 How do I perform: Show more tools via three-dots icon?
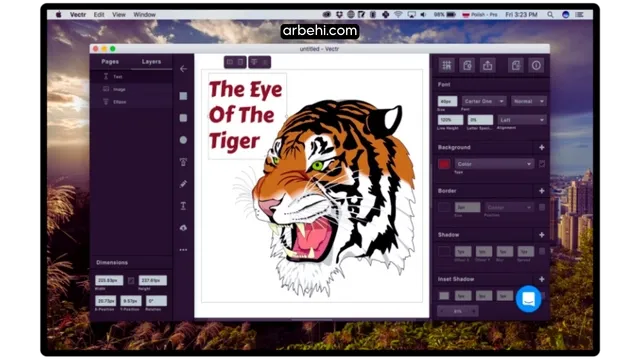pos(183,249)
